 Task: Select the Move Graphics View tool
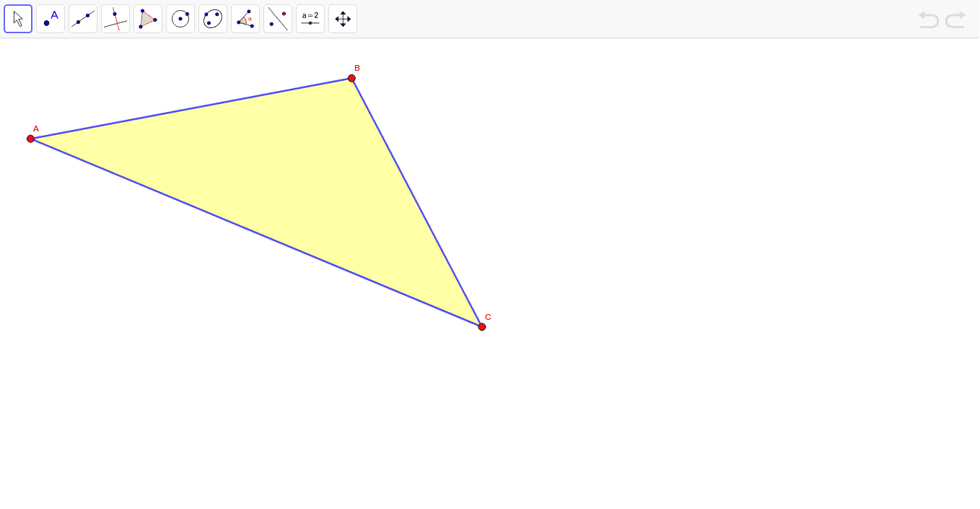click(x=343, y=19)
